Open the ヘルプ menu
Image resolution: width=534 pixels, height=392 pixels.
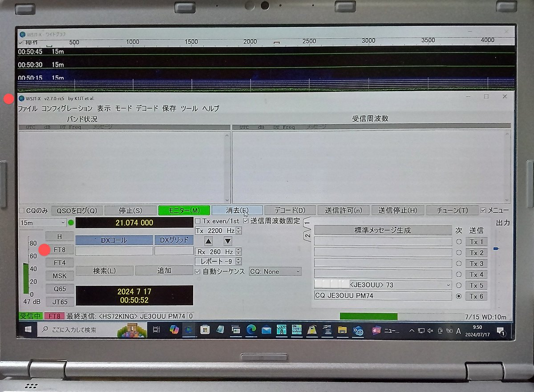coord(210,108)
